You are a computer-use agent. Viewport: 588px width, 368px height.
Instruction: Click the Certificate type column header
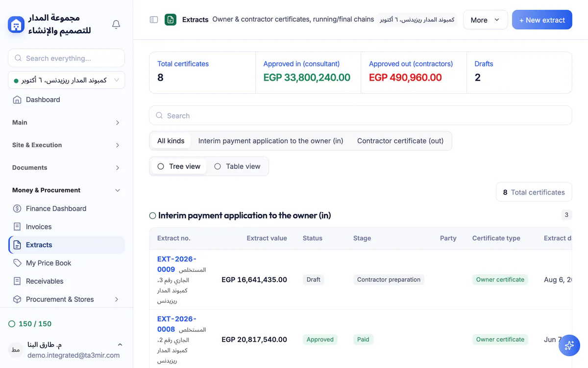click(496, 238)
